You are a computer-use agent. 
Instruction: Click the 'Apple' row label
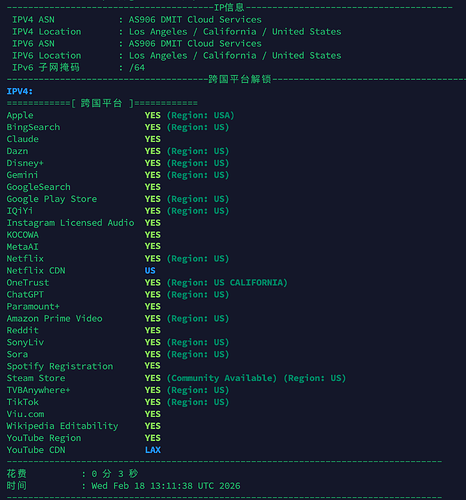tap(20, 115)
